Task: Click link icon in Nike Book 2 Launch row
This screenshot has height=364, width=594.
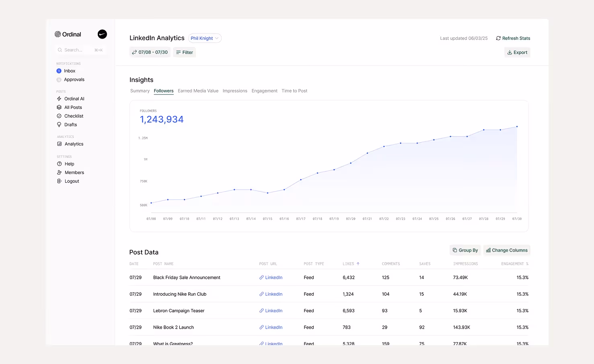Action: (x=261, y=327)
